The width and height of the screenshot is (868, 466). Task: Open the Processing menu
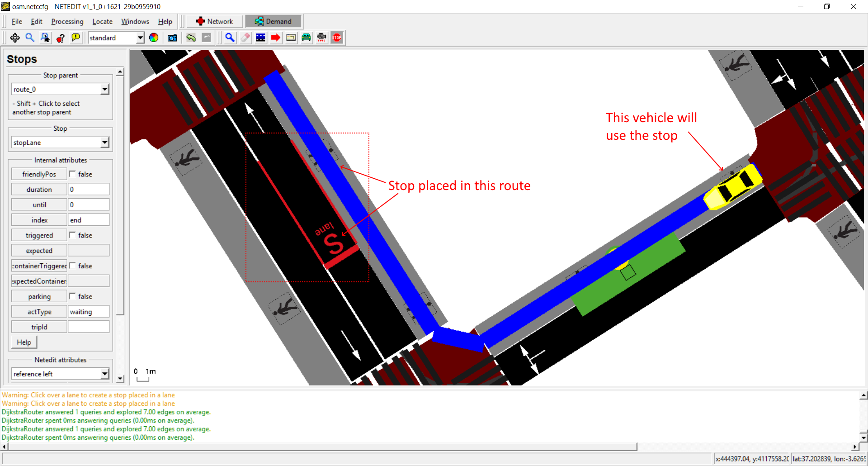coord(67,22)
